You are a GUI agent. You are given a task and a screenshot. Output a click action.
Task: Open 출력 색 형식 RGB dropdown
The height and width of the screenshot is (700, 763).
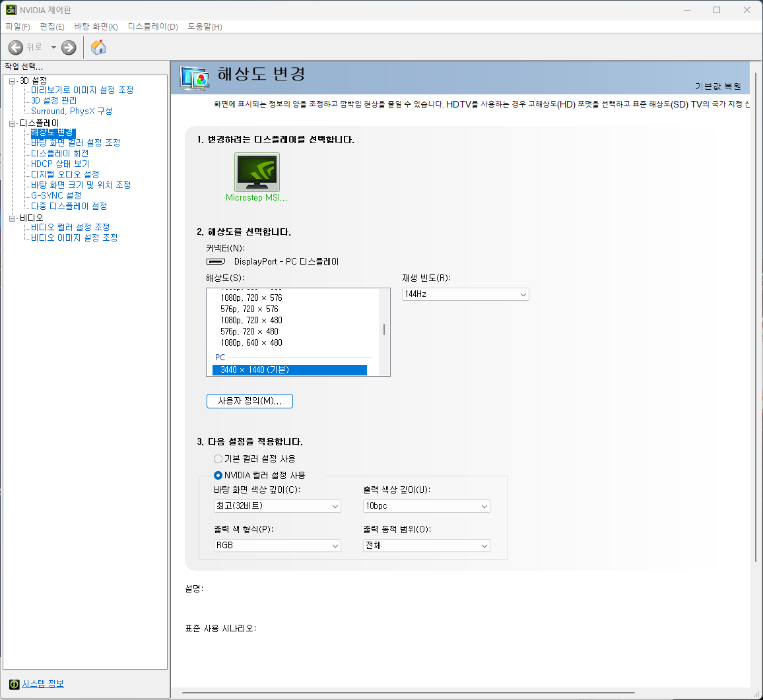point(277,546)
